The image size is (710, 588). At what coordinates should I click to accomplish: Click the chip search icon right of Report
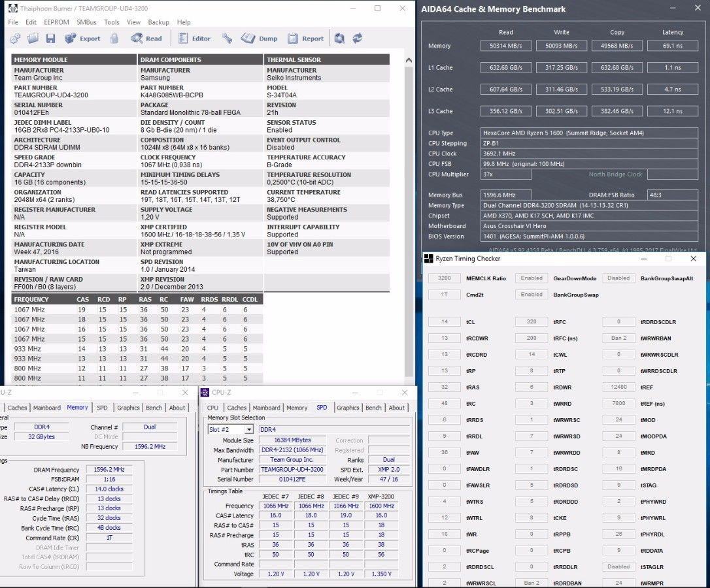coord(339,39)
